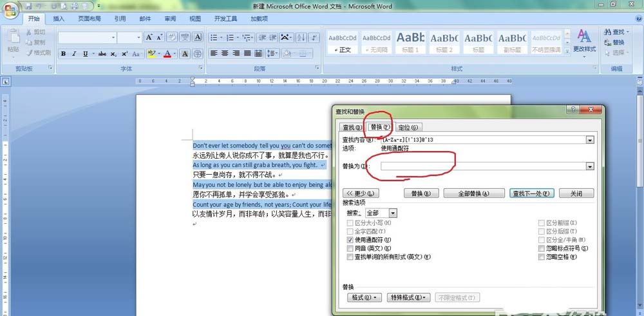Image resolution: width=644 pixels, height=316 pixels.
Task: Click the 关闭 Close dialog button
Action: click(576, 193)
